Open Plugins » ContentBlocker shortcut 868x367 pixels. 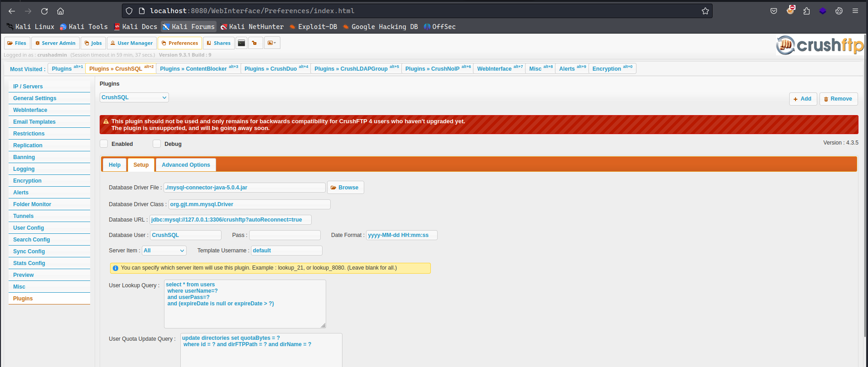click(x=198, y=68)
